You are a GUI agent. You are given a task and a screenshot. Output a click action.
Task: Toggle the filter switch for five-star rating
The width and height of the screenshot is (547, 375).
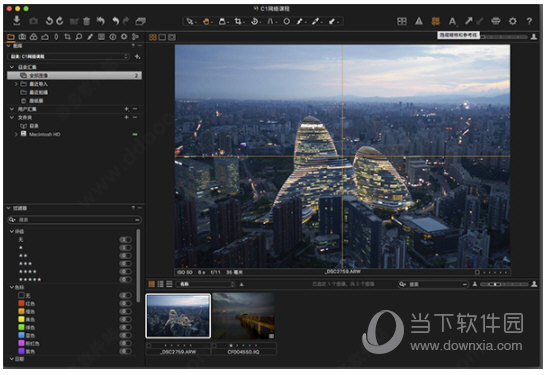coord(126,279)
